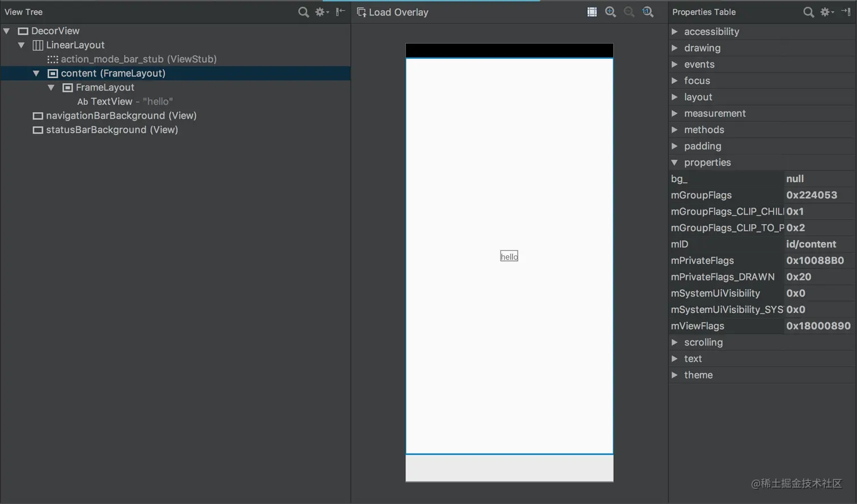Screen dimensions: 857x504
Task: Select the mGroupFlags_CLIP_TO_PADDING row
Action: 762,228
